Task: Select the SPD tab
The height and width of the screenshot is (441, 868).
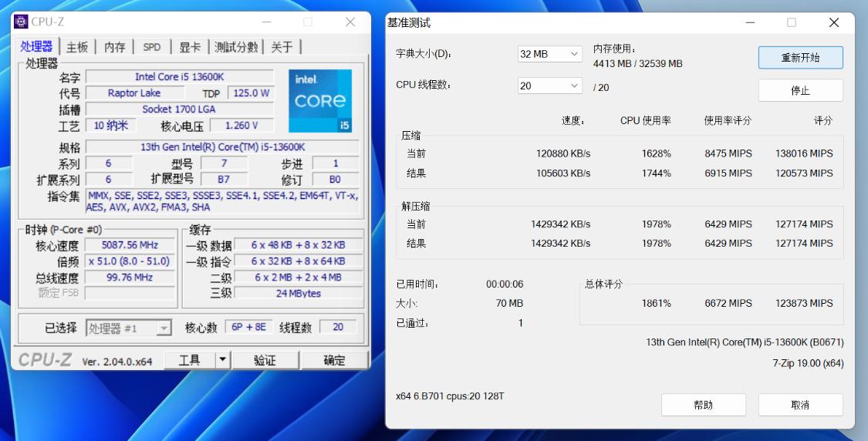Action: (152, 47)
